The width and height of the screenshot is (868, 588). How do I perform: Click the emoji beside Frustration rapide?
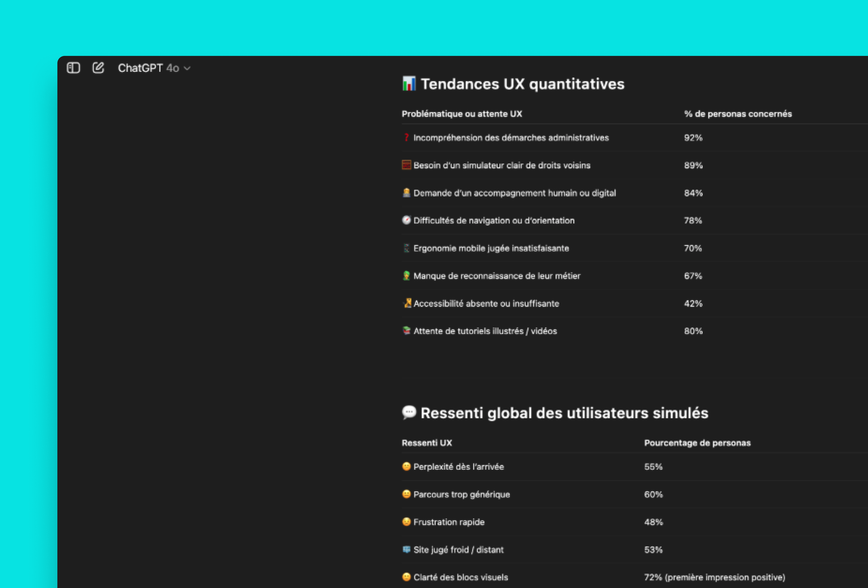click(x=406, y=521)
